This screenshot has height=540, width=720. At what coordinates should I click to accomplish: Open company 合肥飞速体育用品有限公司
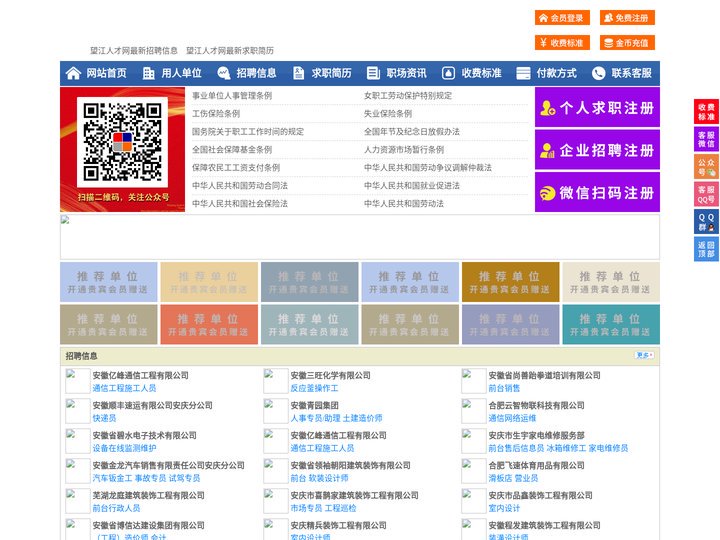[x=536, y=465]
